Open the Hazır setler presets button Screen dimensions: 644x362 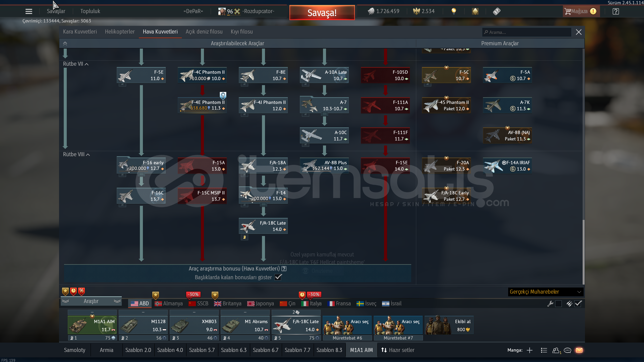coord(398,350)
